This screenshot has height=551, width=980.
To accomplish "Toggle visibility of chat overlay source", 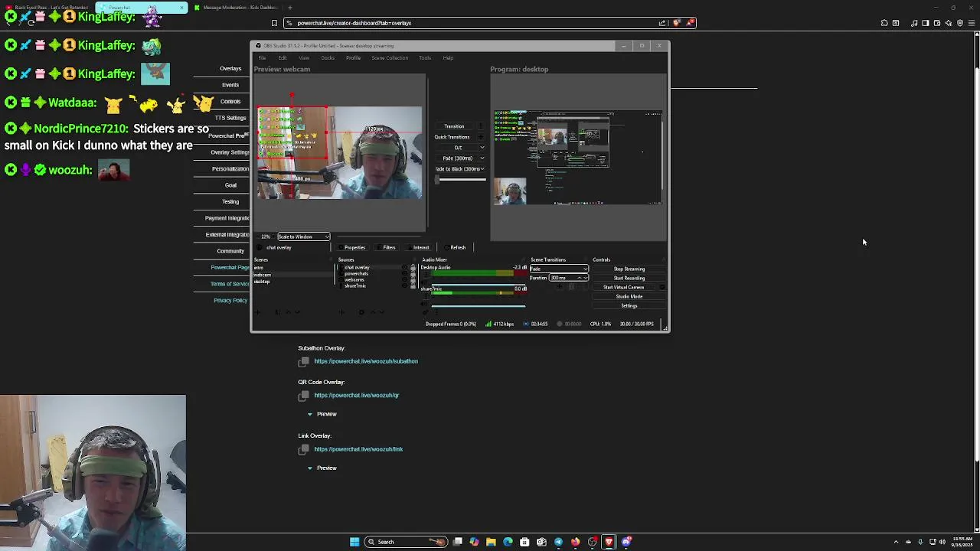I will click(405, 268).
